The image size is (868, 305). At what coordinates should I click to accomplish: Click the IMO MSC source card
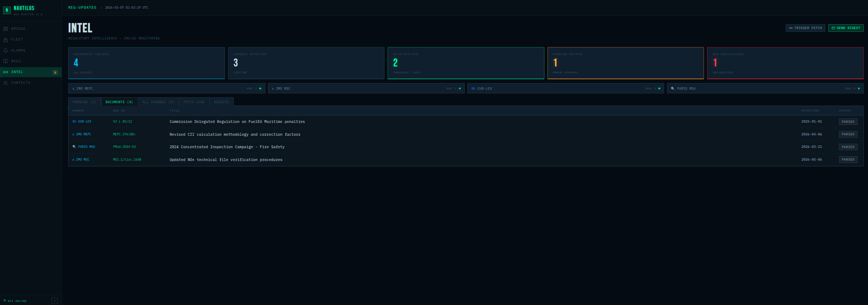tap(366, 89)
